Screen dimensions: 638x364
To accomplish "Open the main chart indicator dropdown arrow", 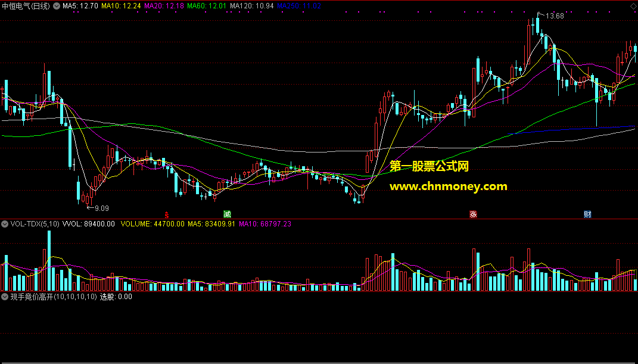I will point(56,6).
